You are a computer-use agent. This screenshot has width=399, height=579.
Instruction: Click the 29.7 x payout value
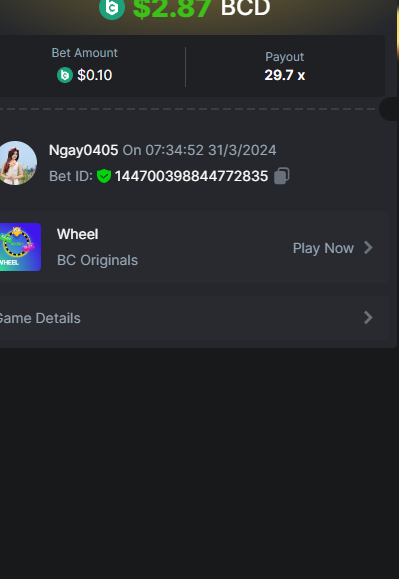pos(285,75)
